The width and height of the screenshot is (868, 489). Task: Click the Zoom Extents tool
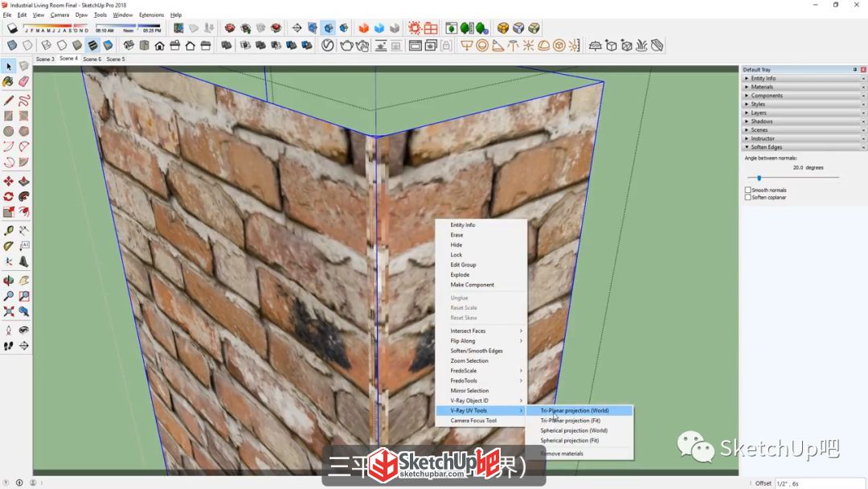8,312
